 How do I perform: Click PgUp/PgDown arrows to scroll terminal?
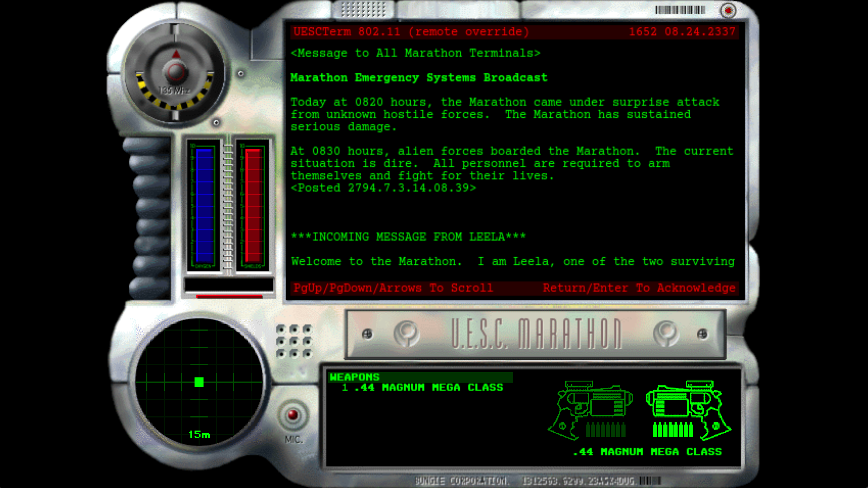394,288
